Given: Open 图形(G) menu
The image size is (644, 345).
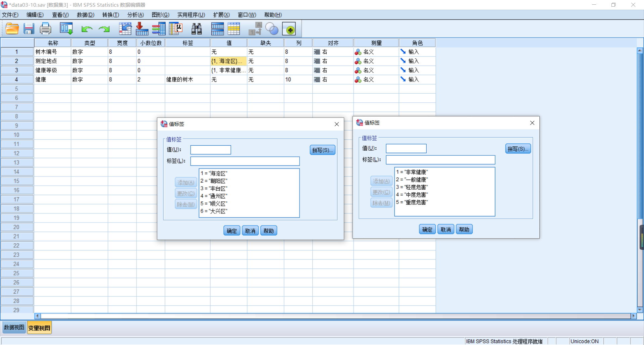Looking at the screenshot, I should point(160,15).
